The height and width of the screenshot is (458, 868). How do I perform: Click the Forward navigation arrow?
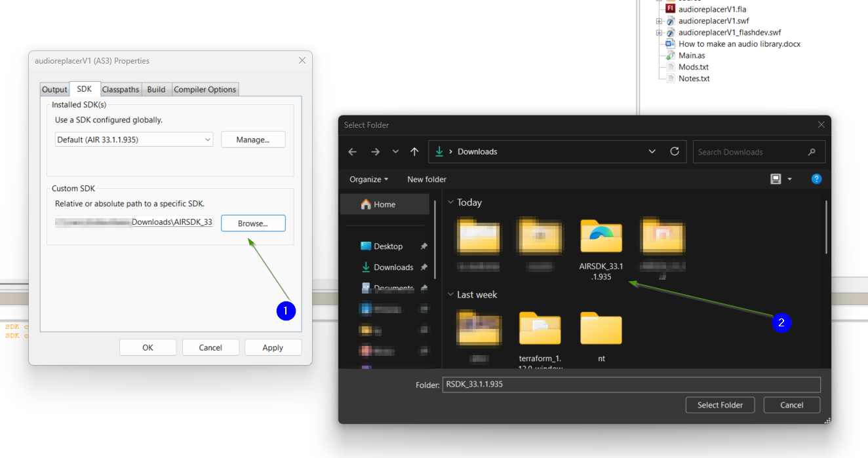375,151
